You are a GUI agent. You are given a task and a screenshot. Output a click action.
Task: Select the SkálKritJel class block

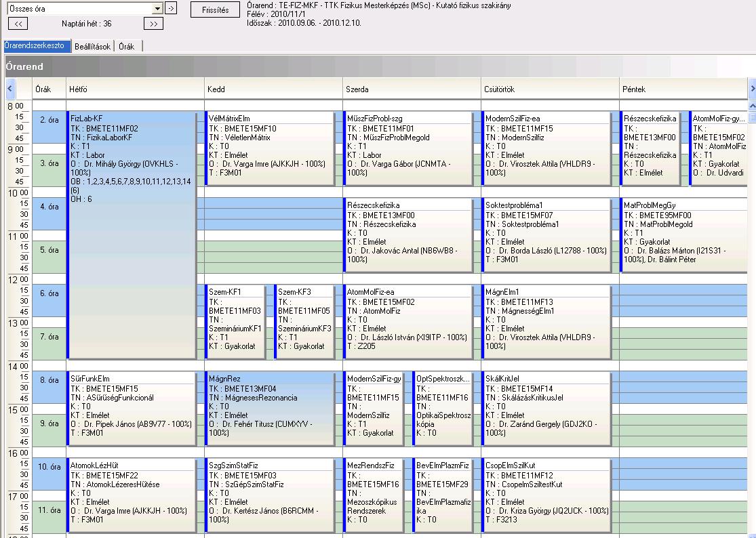pyautogui.click(x=546, y=409)
